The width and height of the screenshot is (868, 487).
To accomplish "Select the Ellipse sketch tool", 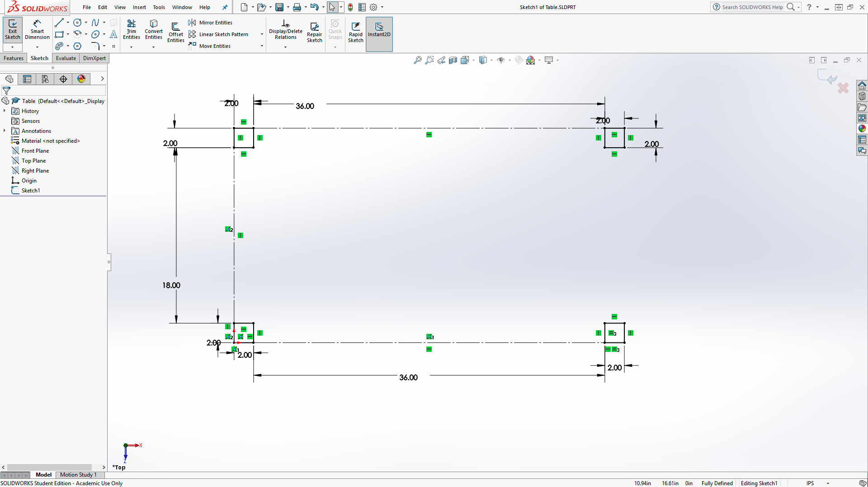I will [95, 34].
